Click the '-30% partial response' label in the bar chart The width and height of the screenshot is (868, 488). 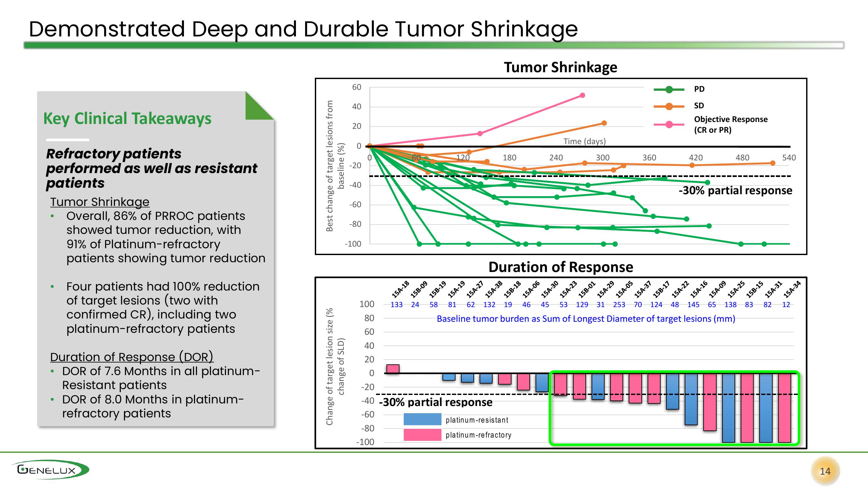click(x=436, y=402)
